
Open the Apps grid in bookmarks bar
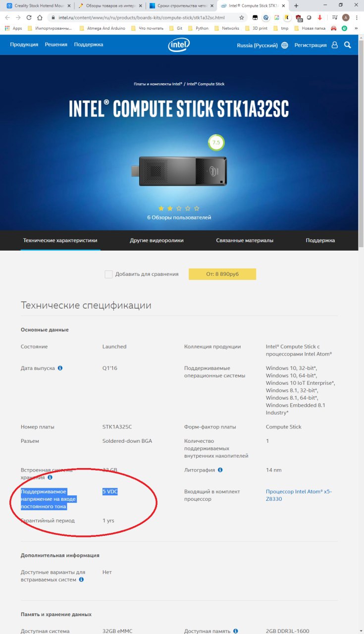tap(13, 28)
